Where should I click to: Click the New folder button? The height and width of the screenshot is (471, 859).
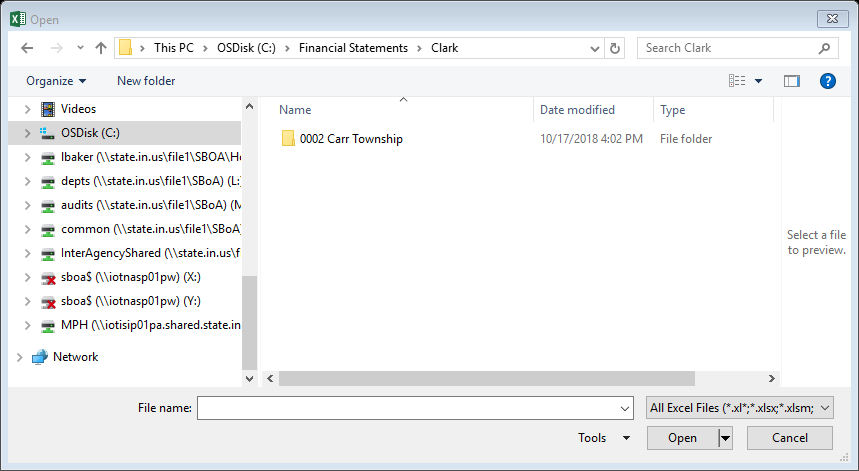pyautogui.click(x=146, y=81)
